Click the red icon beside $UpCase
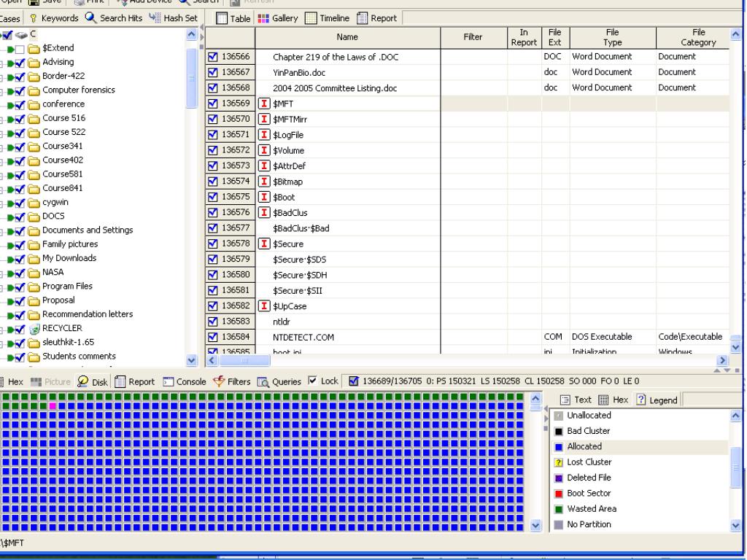747x560 pixels. (264, 306)
